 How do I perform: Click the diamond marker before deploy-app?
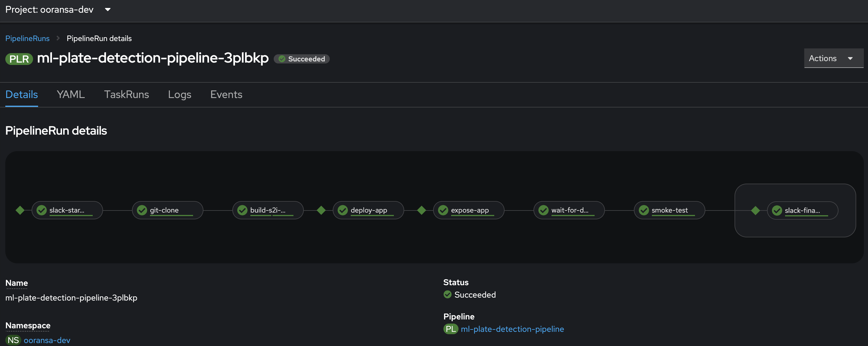(322, 210)
